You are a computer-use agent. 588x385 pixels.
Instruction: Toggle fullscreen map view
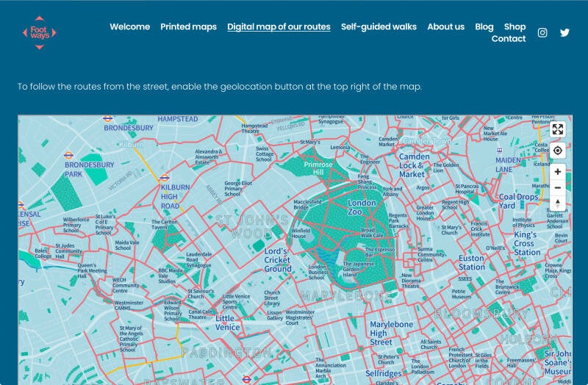point(558,129)
